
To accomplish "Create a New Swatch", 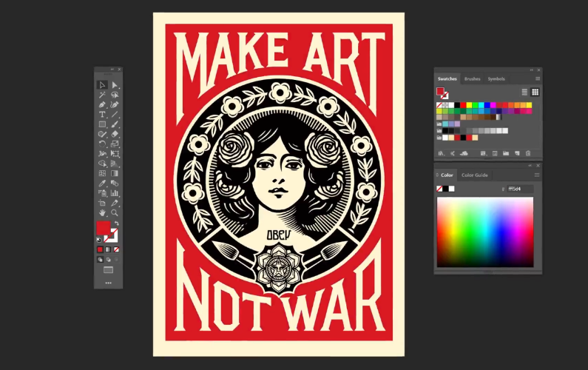I will click(517, 153).
